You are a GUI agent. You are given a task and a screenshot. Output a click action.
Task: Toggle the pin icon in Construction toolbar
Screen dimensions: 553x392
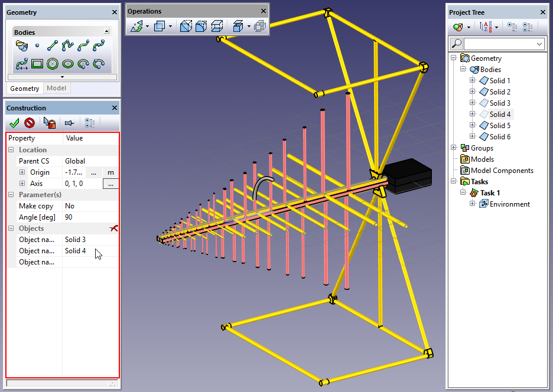(69, 123)
